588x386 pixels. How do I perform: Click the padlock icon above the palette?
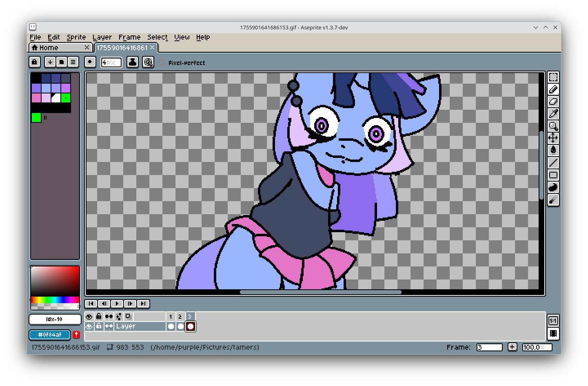[x=35, y=62]
